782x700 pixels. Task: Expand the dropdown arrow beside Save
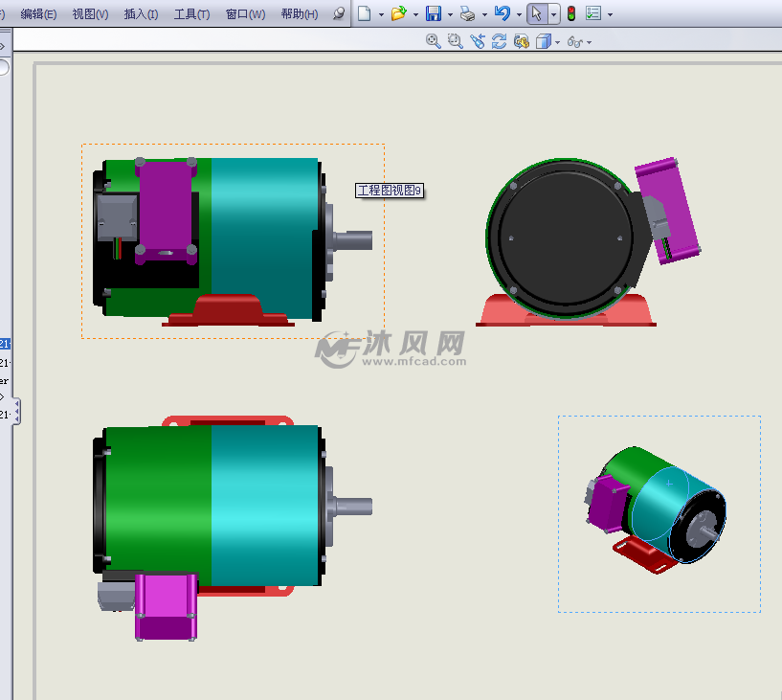tap(450, 14)
